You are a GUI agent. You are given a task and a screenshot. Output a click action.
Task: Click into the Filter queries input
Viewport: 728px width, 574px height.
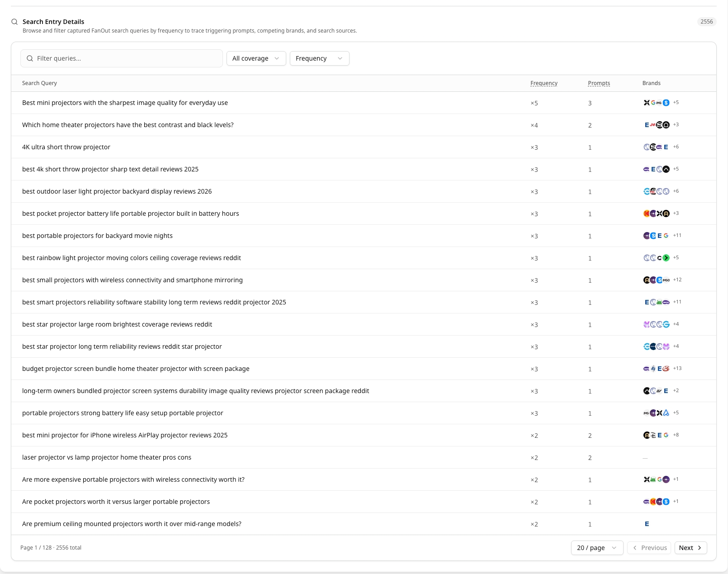pos(121,58)
